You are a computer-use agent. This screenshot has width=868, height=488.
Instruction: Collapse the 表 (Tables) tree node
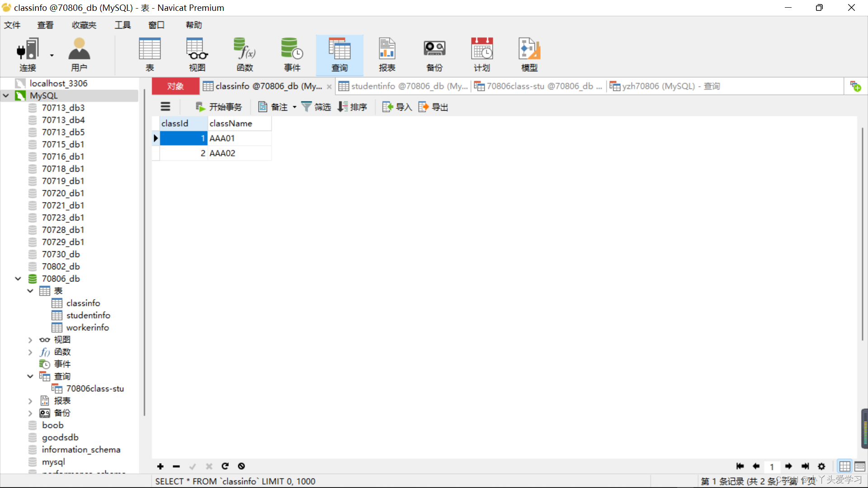(30, 291)
